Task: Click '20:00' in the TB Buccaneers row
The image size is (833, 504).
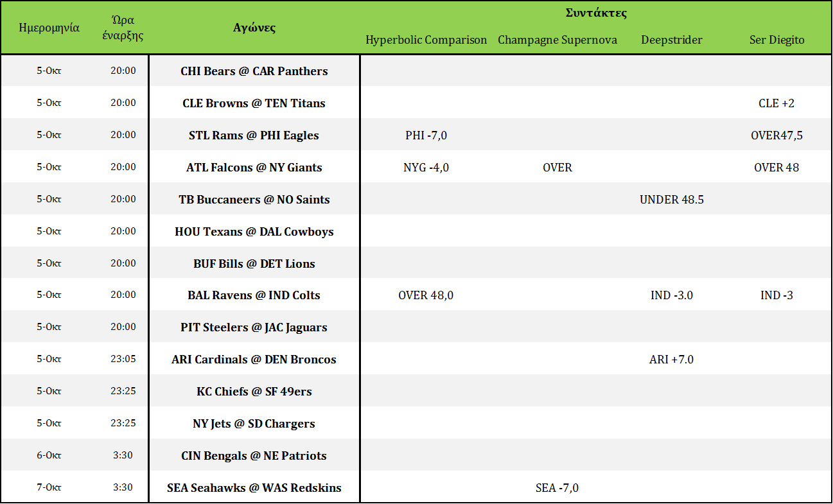Action: pos(123,199)
